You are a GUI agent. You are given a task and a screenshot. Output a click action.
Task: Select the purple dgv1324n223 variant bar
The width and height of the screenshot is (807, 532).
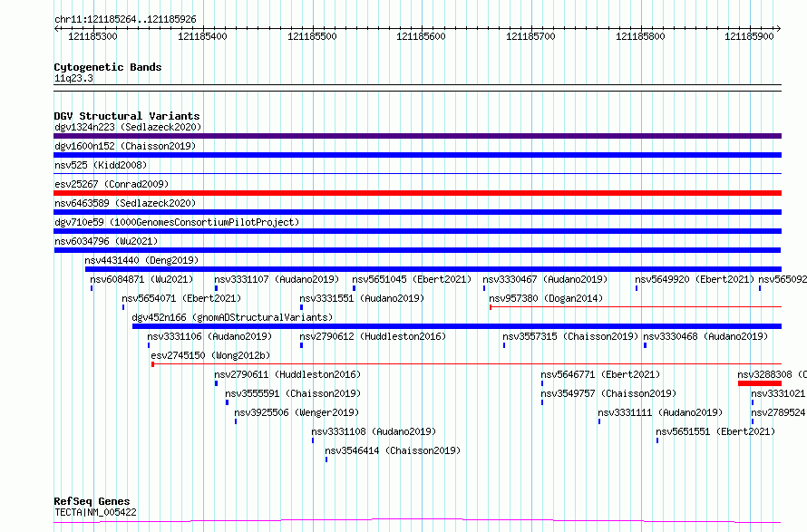click(417, 136)
